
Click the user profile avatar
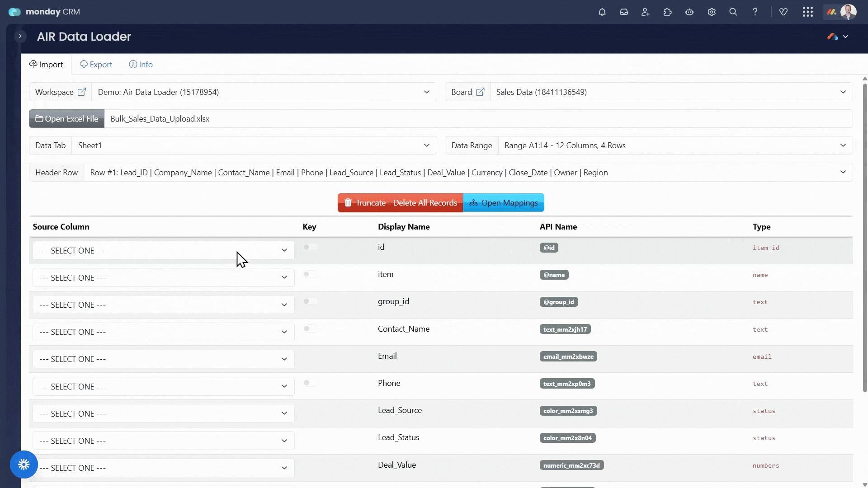(848, 12)
